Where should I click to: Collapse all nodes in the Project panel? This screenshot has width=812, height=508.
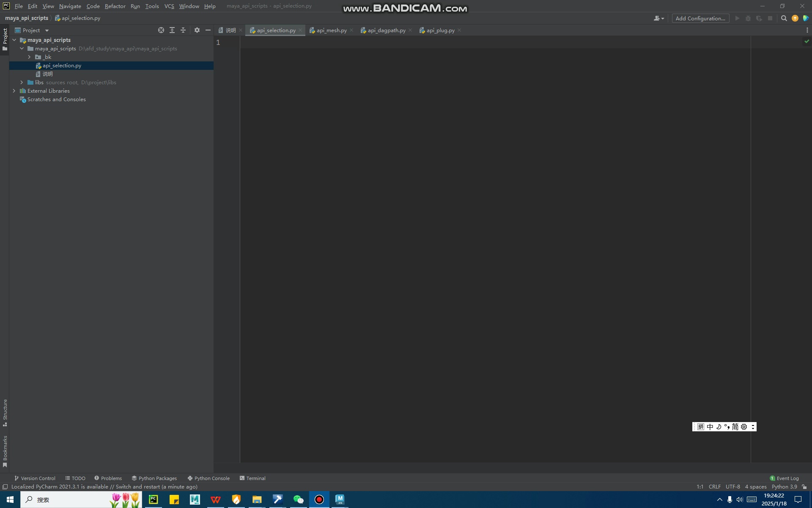pos(183,30)
